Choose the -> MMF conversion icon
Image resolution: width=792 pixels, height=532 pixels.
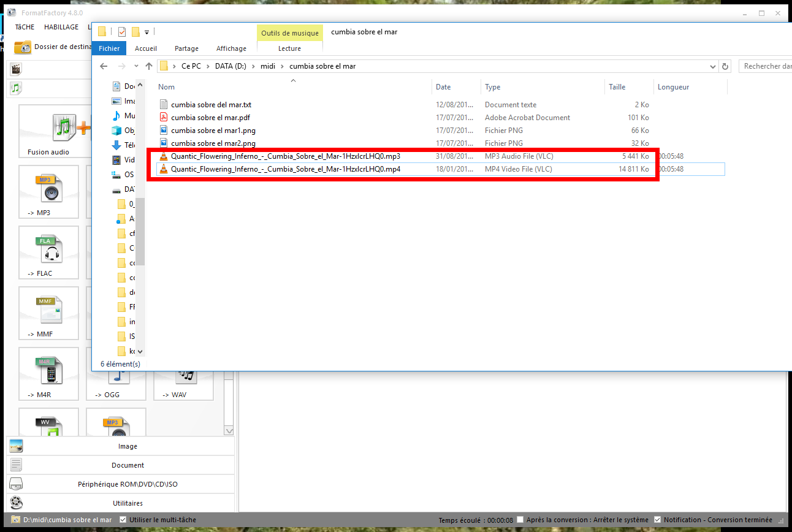pos(49,312)
